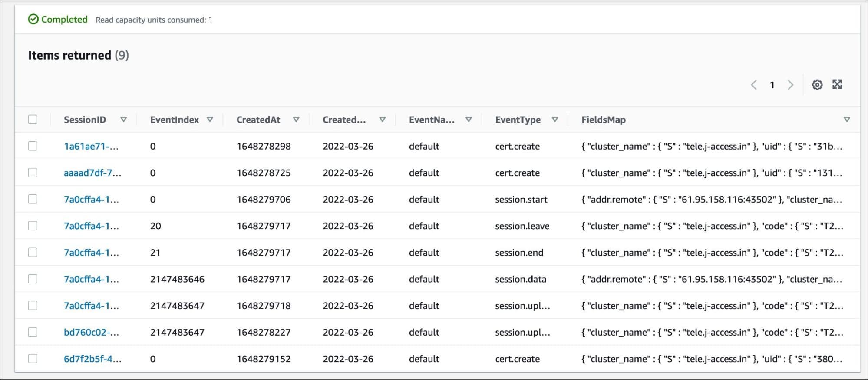
Task: Select page number 1
Action: [x=772, y=85]
